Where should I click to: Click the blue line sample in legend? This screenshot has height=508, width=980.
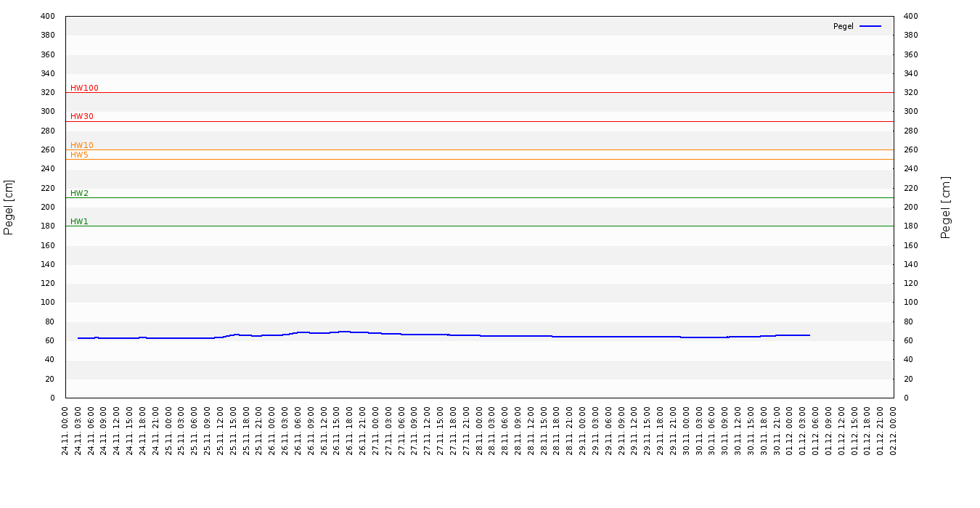(870, 26)
